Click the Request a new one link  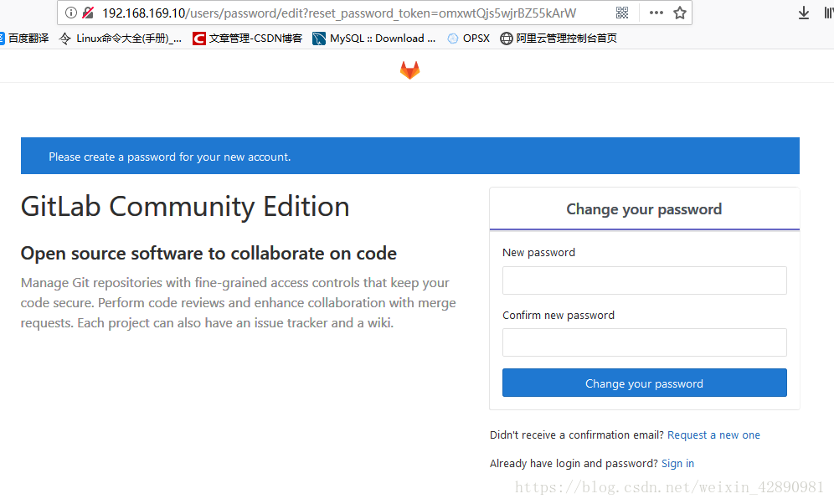tap(713, 435)
